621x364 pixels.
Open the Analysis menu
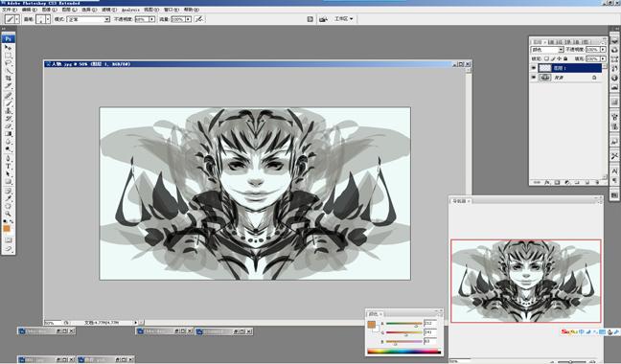(130, 10)
